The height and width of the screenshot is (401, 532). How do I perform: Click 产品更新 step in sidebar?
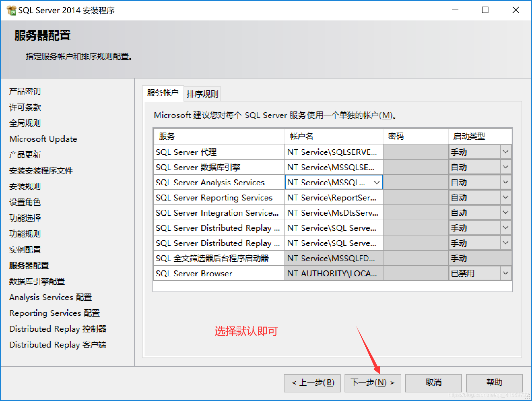pyautogui.click(x=25, y=155)
